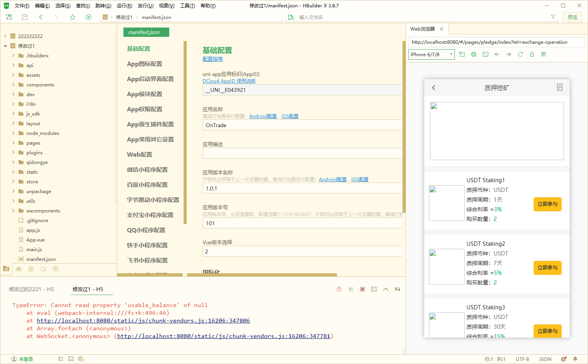
Task: Click the rerun icon in console toolbar
Action: click(x=351, y=289)
